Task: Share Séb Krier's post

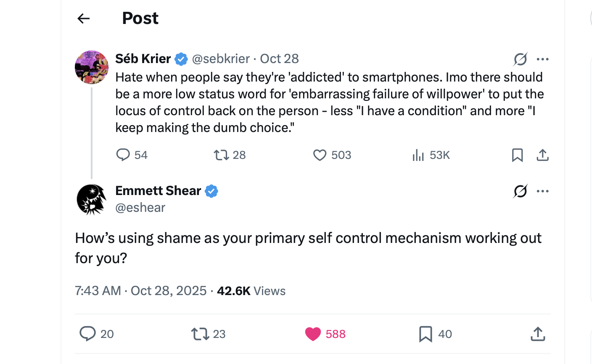Action: (x=543, y=155)
